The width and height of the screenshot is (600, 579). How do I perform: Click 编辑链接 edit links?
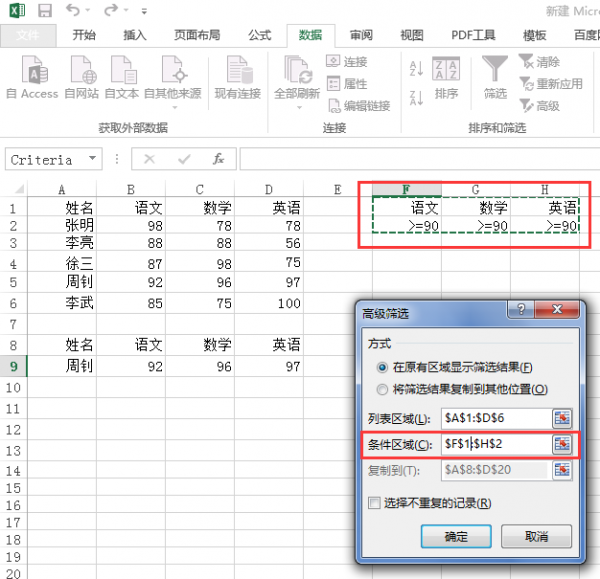(359, 106)
